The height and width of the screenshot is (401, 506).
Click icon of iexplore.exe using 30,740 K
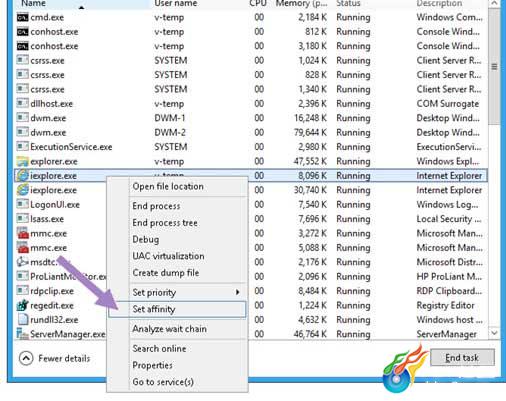pos(22,190)
